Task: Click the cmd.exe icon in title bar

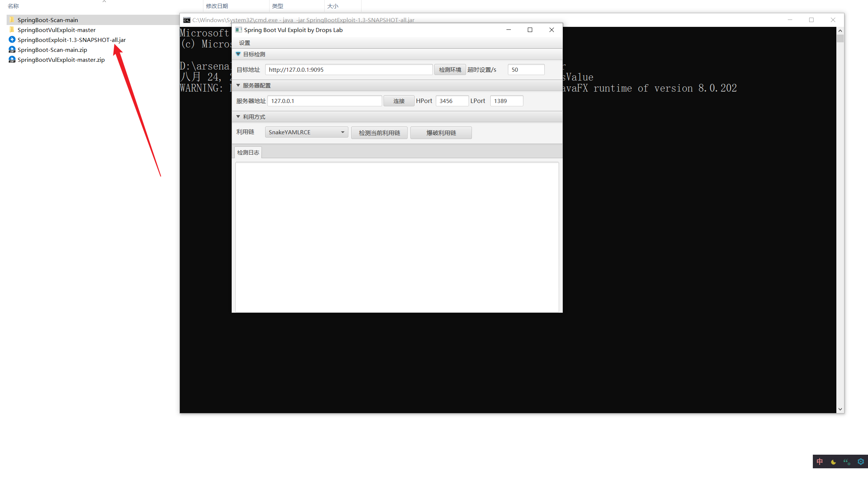Action: point(187,20)
